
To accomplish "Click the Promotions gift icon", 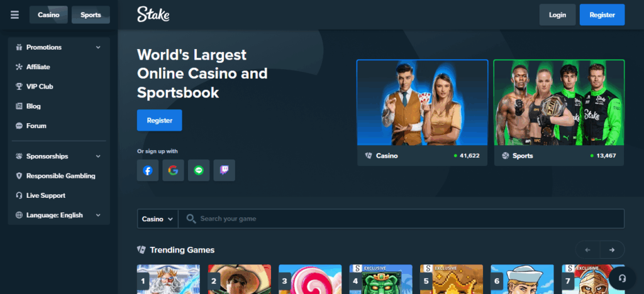I will tap(19, 47).
